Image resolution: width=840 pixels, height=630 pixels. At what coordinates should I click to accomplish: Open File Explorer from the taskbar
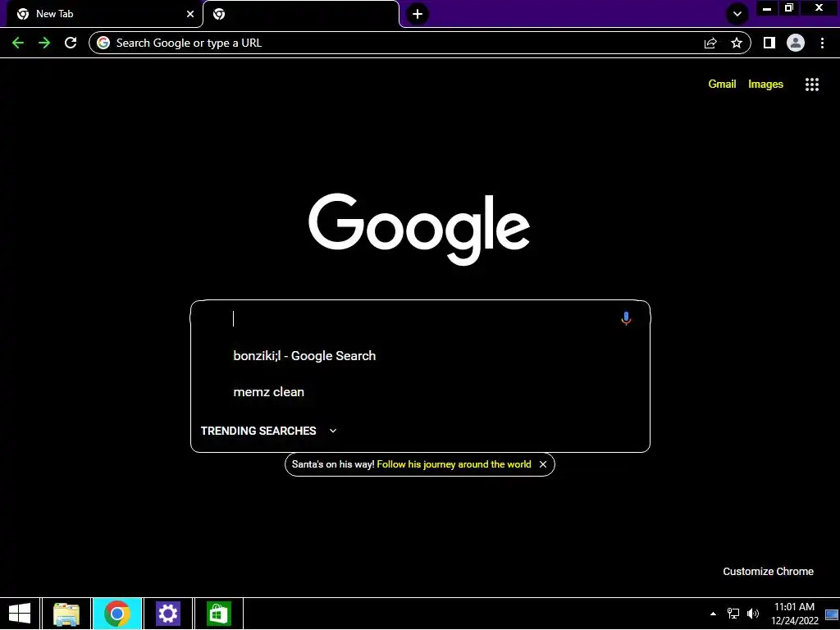pyautogui.click(x=66, y=614)
